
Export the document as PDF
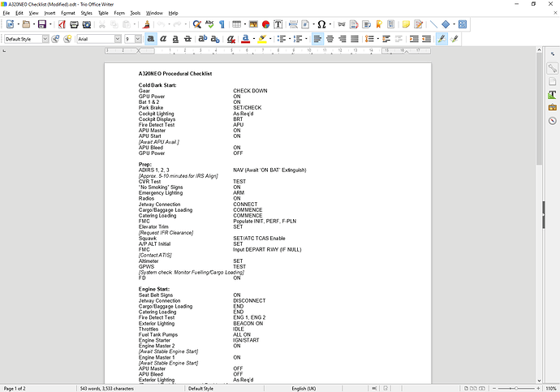[x=62, y=24]
